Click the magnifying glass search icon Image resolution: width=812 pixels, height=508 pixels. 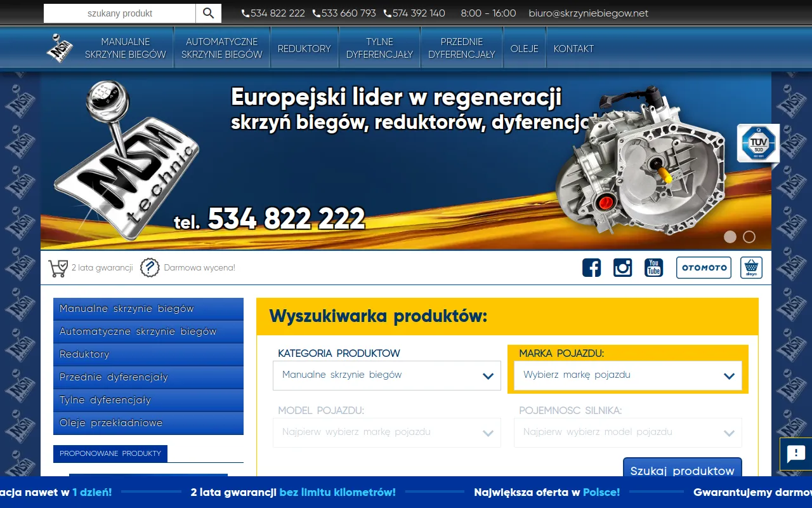click(x=209, y=13)
